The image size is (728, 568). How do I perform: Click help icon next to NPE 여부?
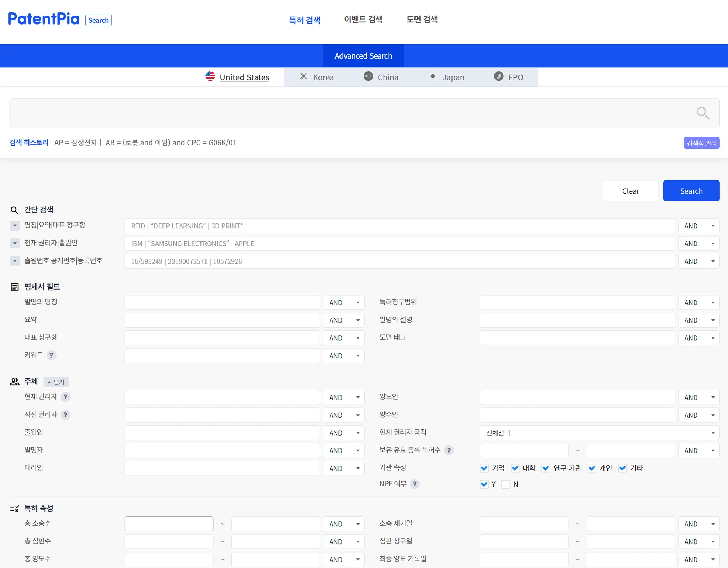tap(414, 484)
